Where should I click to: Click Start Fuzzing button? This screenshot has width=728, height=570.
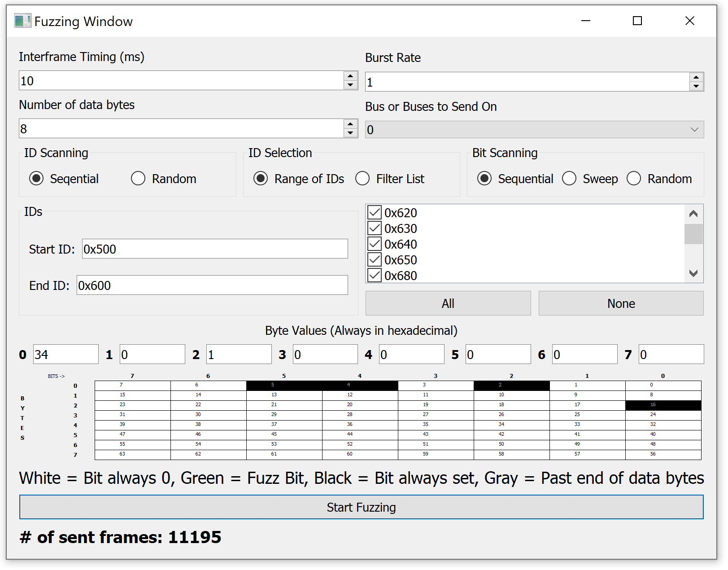click(361, 507)
